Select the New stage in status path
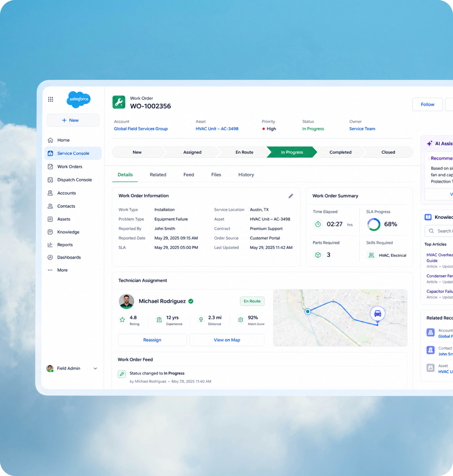 [137, 152]
